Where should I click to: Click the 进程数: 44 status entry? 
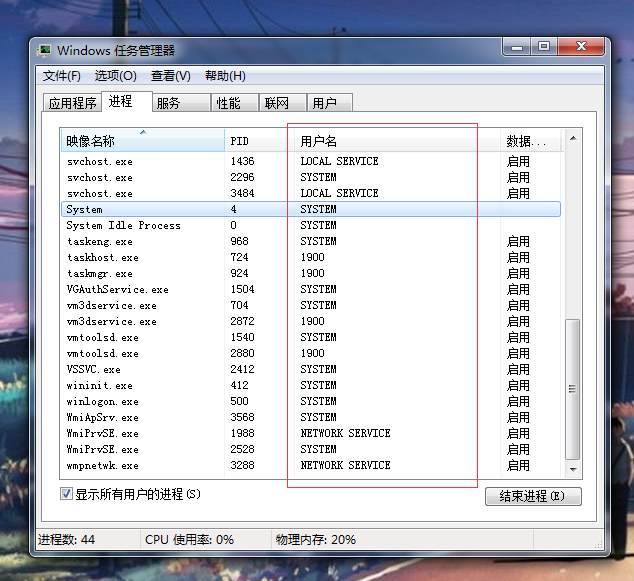click(x=66, y=539)
